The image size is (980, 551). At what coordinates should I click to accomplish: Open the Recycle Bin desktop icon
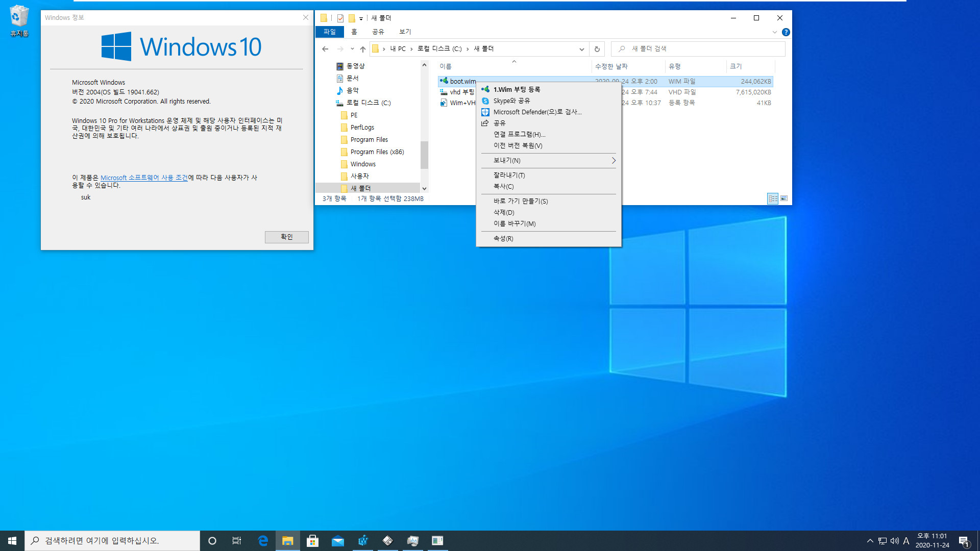point(19,20)
